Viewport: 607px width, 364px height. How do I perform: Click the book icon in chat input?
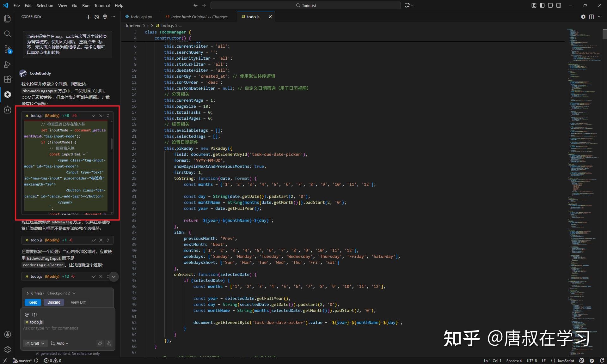point(34,315)
